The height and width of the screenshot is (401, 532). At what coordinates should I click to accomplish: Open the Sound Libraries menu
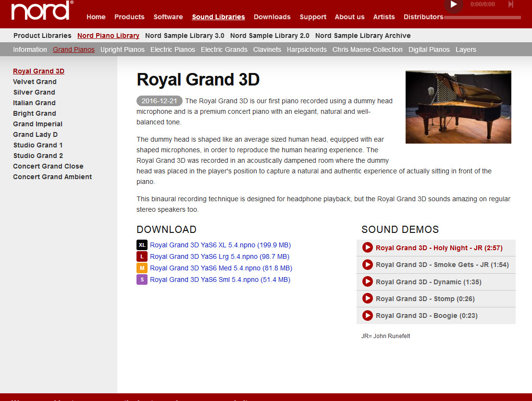pos(219,17)
